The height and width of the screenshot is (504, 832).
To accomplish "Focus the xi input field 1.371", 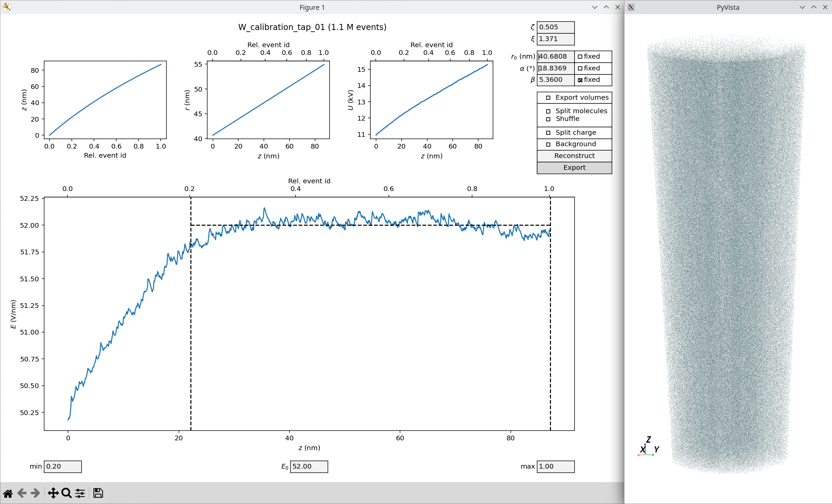I will click(556, 39).
